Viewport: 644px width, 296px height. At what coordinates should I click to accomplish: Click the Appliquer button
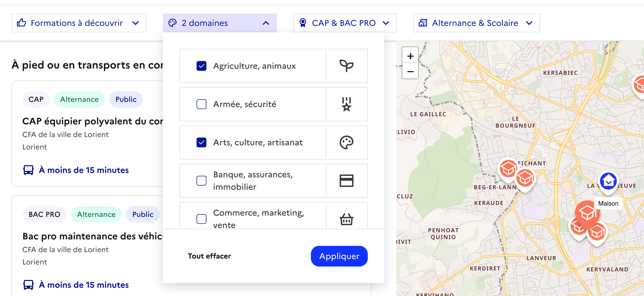pyautogui.click(x=339, y=256)
